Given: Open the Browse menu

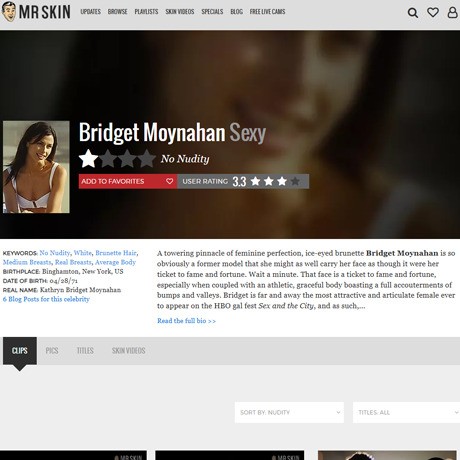Looking at the screenshot, I should tap(117, 12).
